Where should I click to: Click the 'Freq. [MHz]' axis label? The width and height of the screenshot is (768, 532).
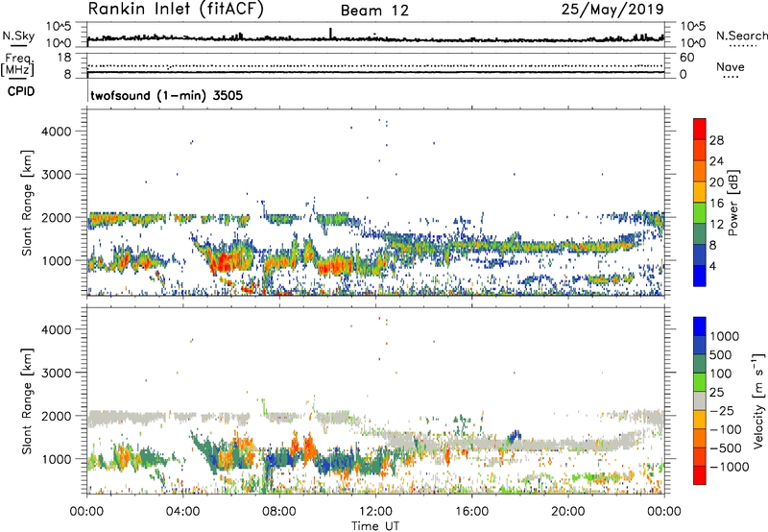(17, 65)
